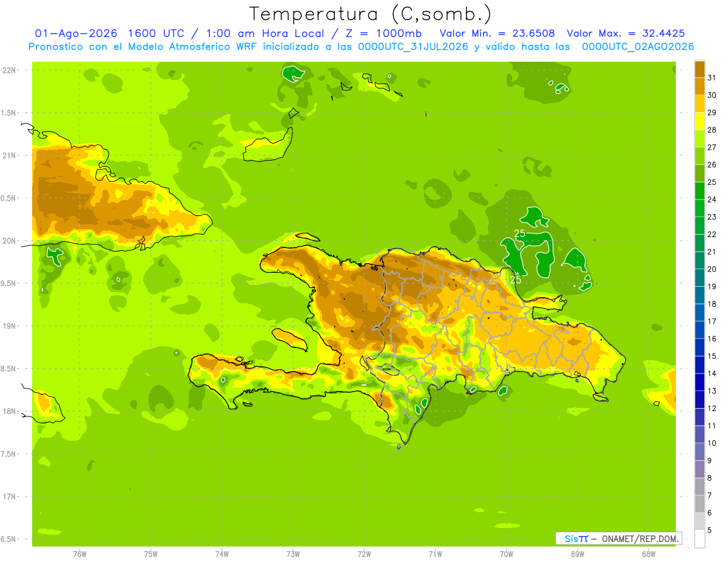Click the '17N' latitude axis label

click(x=9, y=497)
